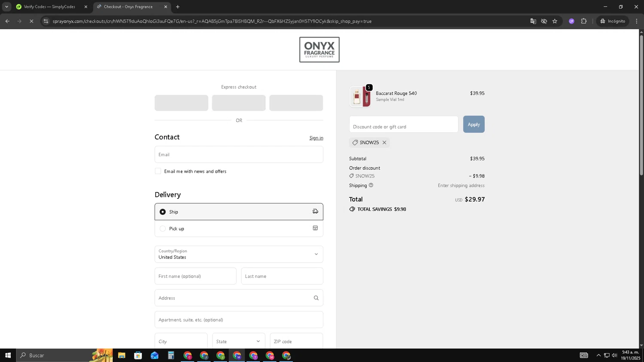Switch to the Verify Codes — SimplyCodes tab
This screenshot has width=644, height=362.
click(x=49, y=7)
